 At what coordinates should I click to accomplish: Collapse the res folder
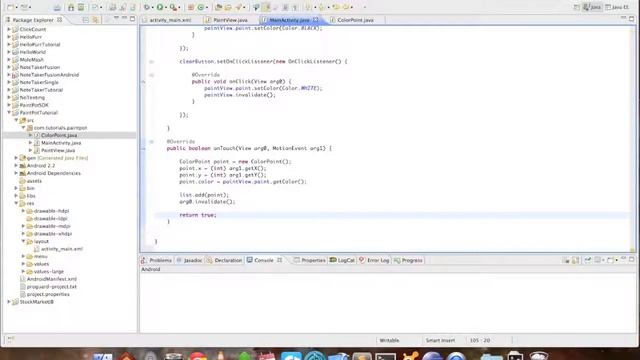click(16, 203)
